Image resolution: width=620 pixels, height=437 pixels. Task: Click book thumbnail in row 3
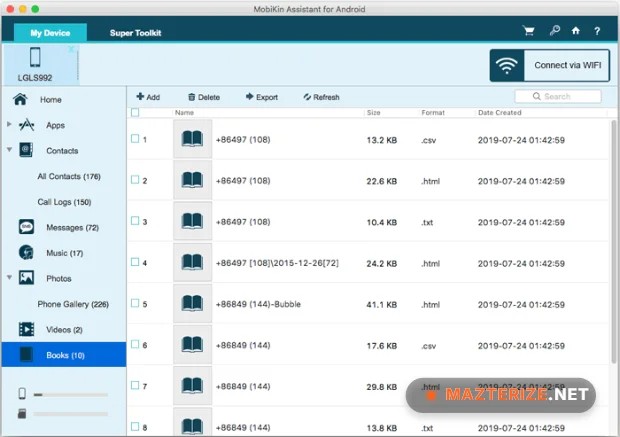(x=193, y=221)
